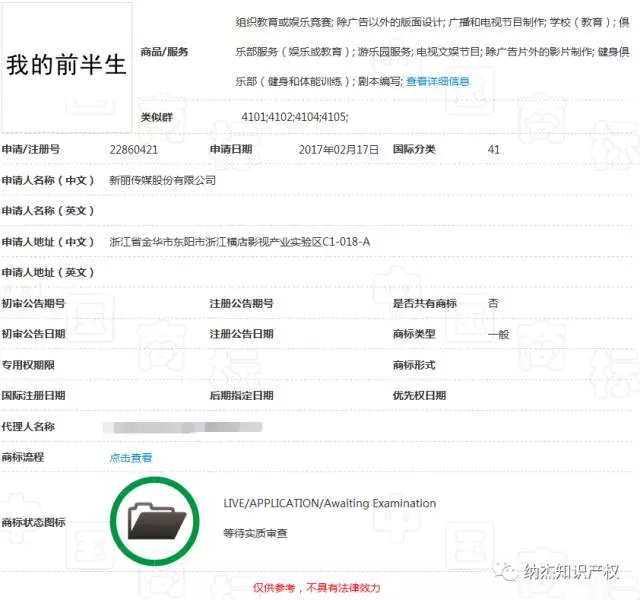Image resolution: width=640 pixels, height=600 pixels.
Task: Click the 等待实质审查 status text
Action: (256, 534)
